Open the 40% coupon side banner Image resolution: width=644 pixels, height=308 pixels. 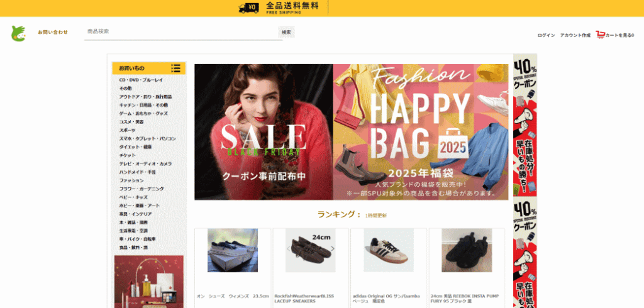point(525,126)
